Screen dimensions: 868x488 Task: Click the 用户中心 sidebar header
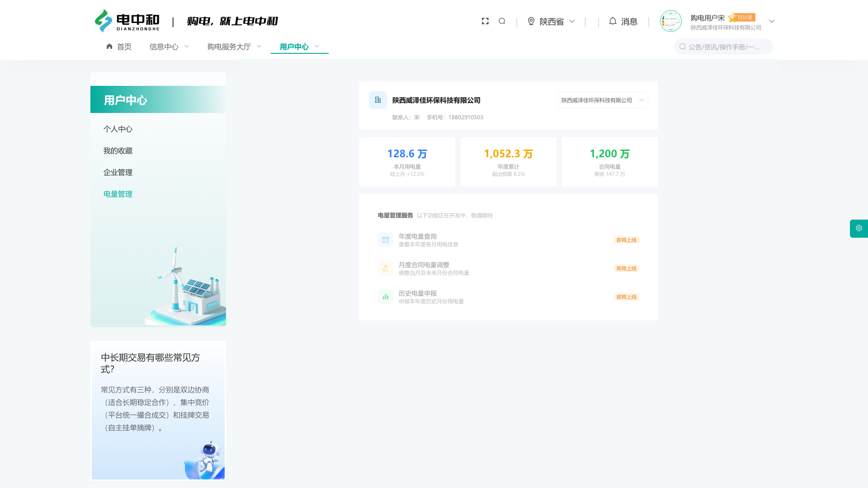coord(158,99)
